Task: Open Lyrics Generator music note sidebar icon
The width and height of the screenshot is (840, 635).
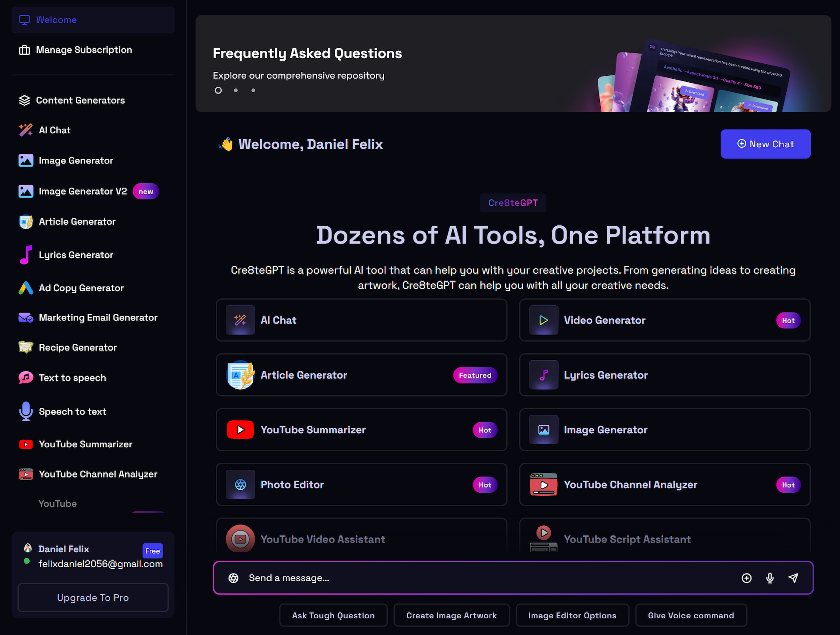Action: [x=26, y=255]
